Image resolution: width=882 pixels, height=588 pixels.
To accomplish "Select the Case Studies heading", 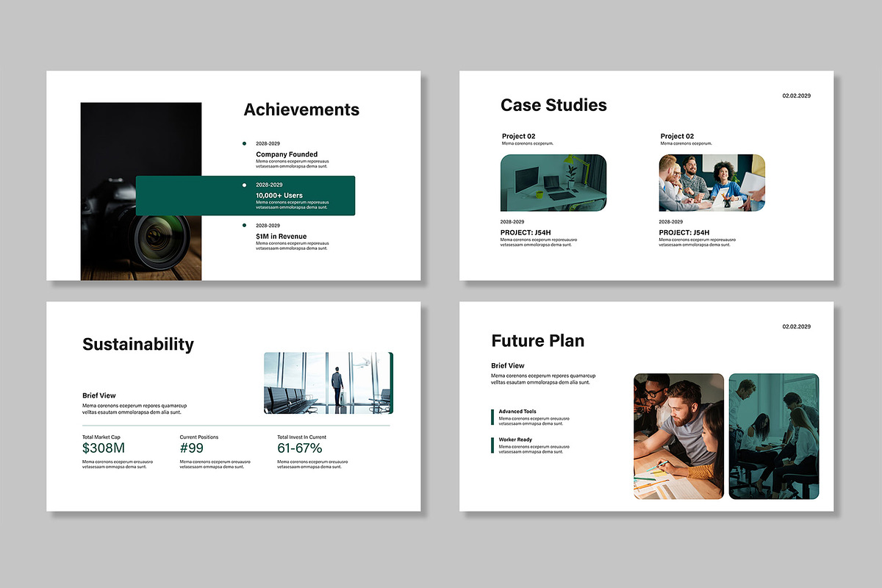I will coord(553,105).
